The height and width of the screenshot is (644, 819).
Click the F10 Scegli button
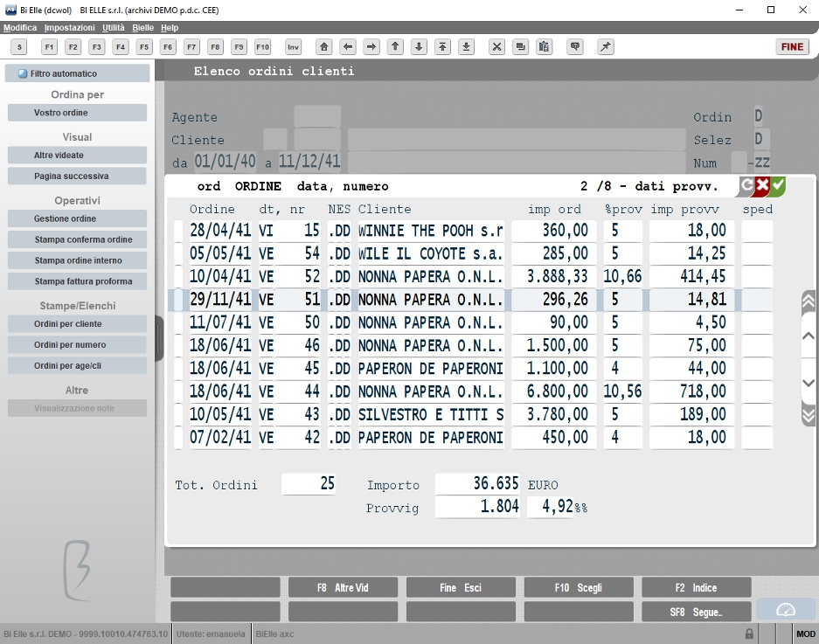point(579,587)
